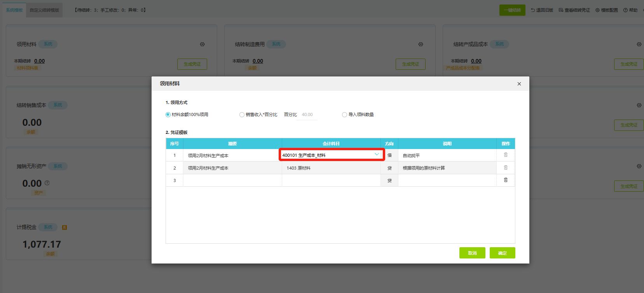This screenshot has height=293, width=644.
Task: Click 摘要 column header
Action: [x=232, y=144]
